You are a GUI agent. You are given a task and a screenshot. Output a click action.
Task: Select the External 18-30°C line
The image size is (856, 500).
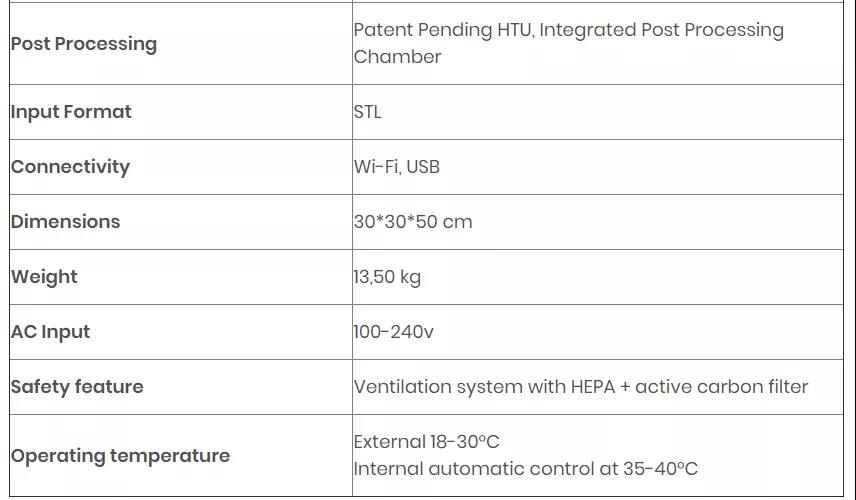coord(426,442)
